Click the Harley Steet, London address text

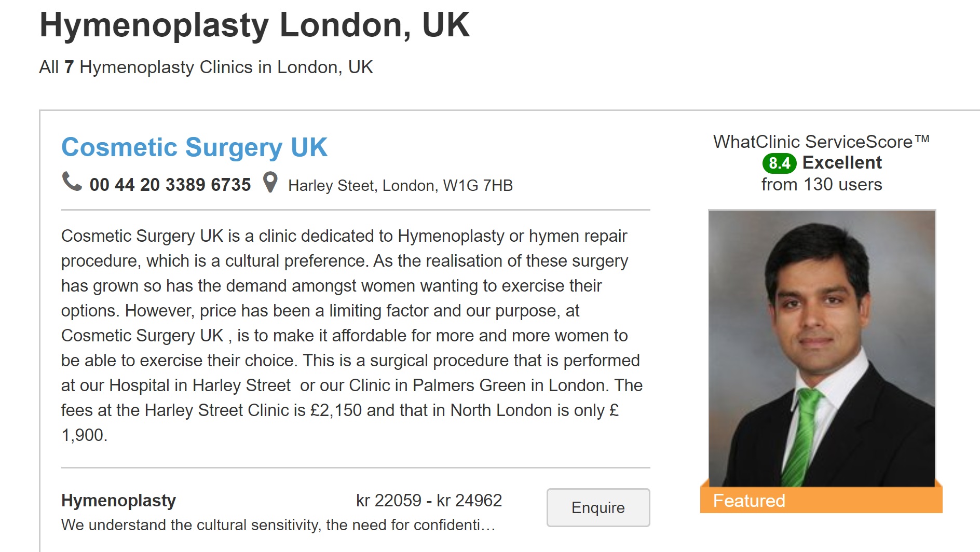pyautogui.click(x=400, y=186)
